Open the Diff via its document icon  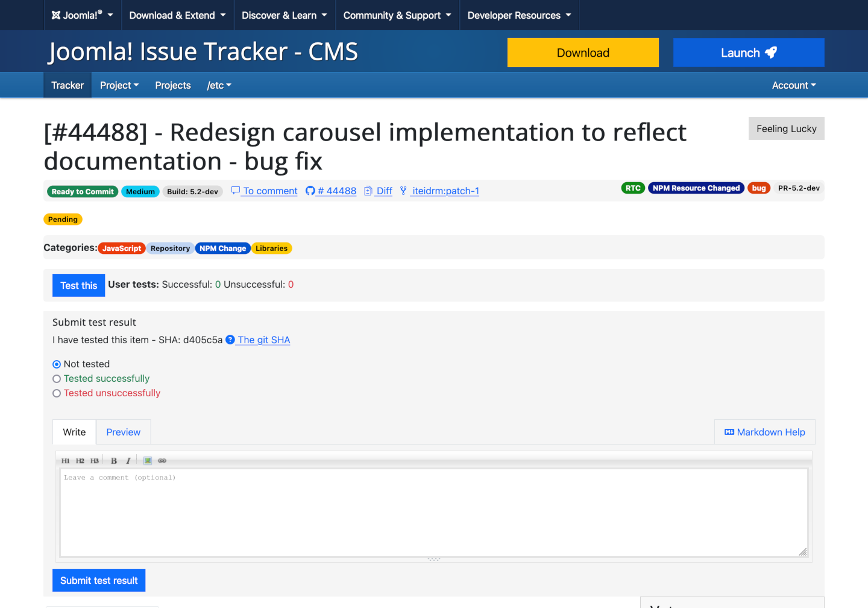point(368,191)
